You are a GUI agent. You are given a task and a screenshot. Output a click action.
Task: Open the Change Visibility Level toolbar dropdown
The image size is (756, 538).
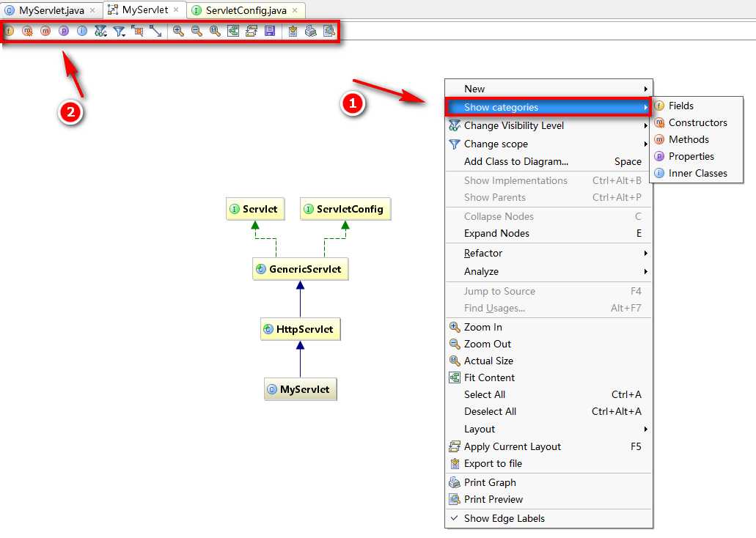(x=100, y=32)
